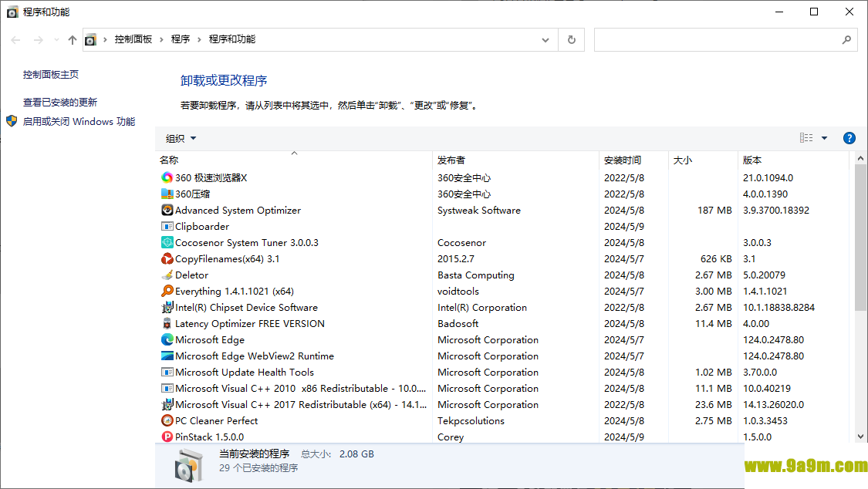Expand the view options dropdown arrow

[824, 138]
